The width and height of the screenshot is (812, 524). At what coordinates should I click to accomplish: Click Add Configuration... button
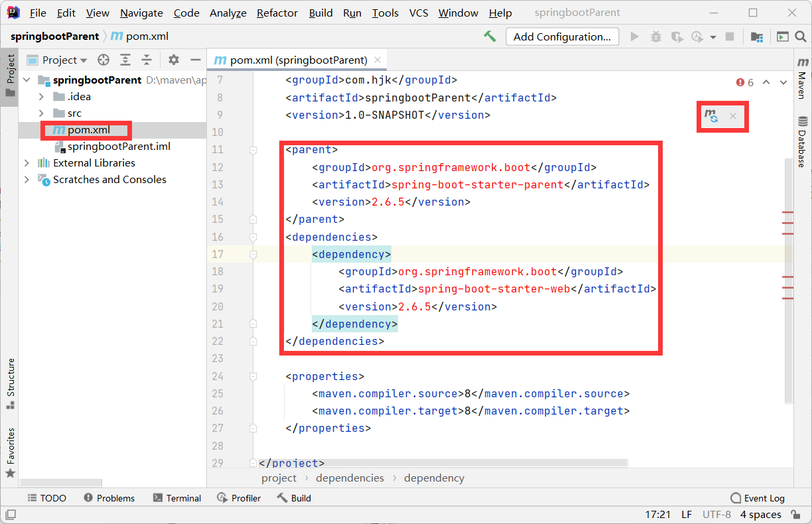click(x=562, y=36)
